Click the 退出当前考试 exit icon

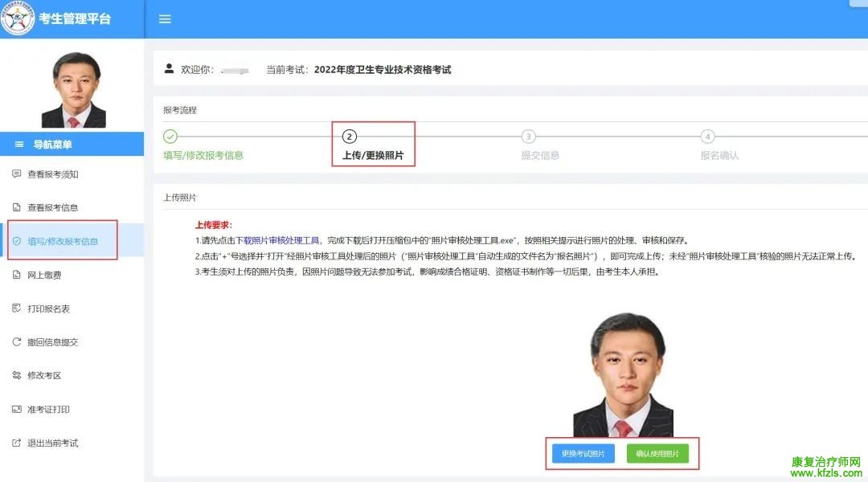click(x=16, y=443)
